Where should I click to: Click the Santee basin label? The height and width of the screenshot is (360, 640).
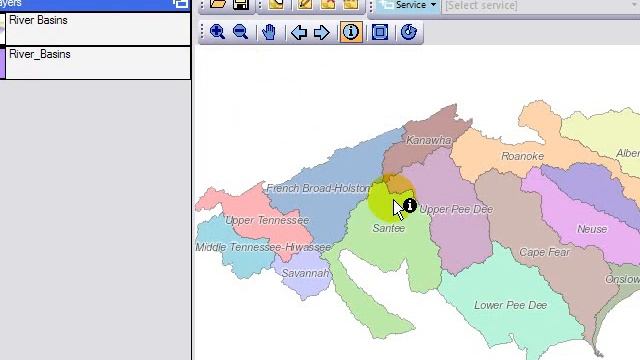tap(389, 228)
